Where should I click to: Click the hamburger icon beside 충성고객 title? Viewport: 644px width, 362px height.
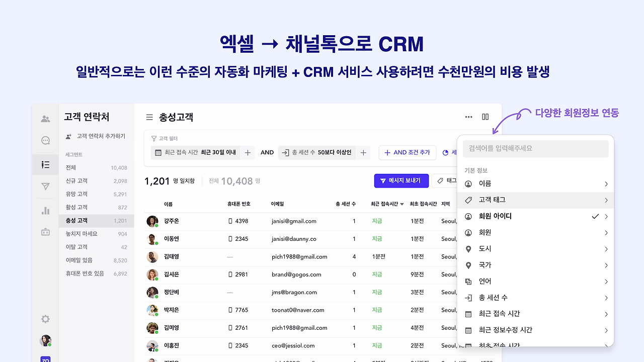tap(149, 117)
